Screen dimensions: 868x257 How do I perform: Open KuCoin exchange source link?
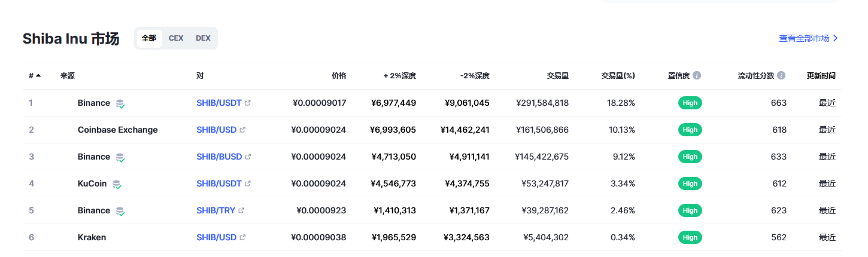(92, 183)
